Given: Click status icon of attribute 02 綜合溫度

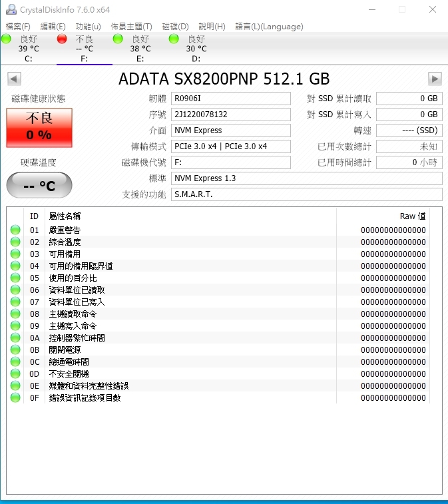Looking at the screenshot, I should coord(15,242).
